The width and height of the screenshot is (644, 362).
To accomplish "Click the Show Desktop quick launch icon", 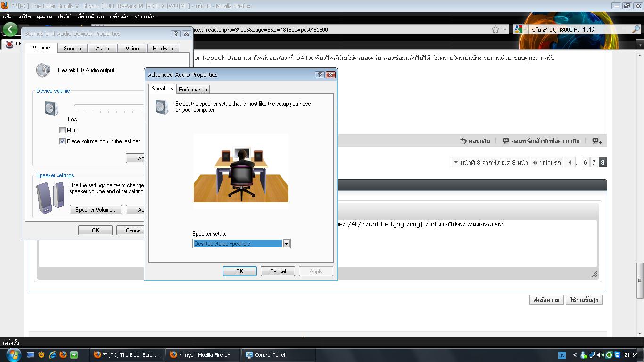I will tap(31, 355).
